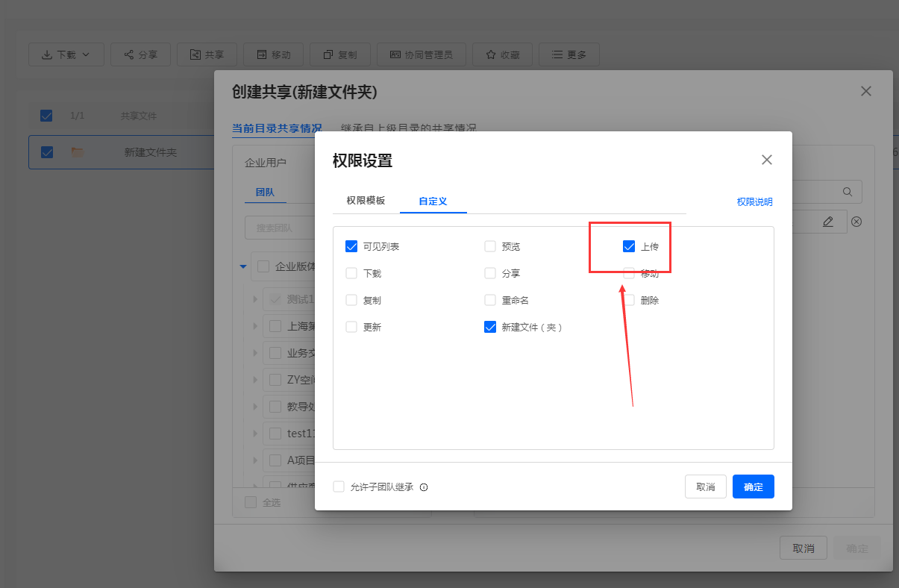899x588 pixels.
Task: Expand the 业务交 tree node
Action: tap(255, 353)
